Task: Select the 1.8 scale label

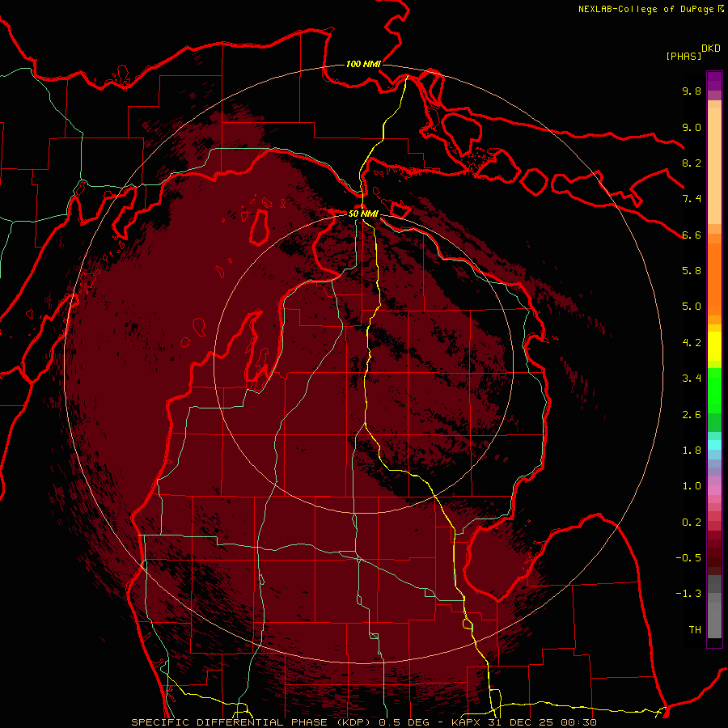Action: 692,451
